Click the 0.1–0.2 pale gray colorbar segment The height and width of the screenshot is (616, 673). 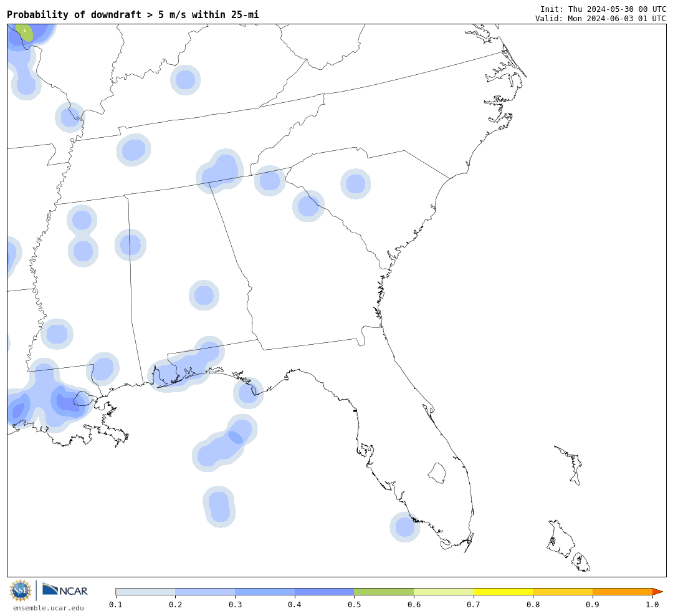click(x=145, y=592)
